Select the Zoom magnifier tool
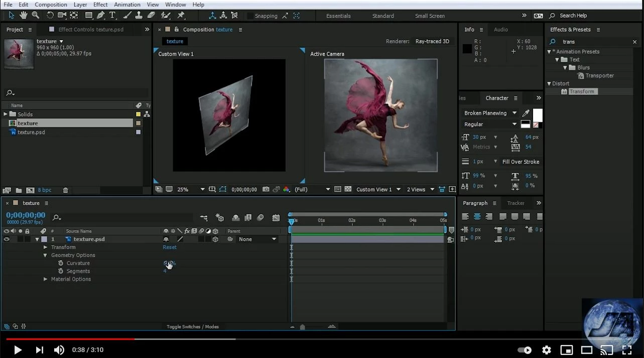This screenshot has height=358, width=644. [x=35, y=16]
